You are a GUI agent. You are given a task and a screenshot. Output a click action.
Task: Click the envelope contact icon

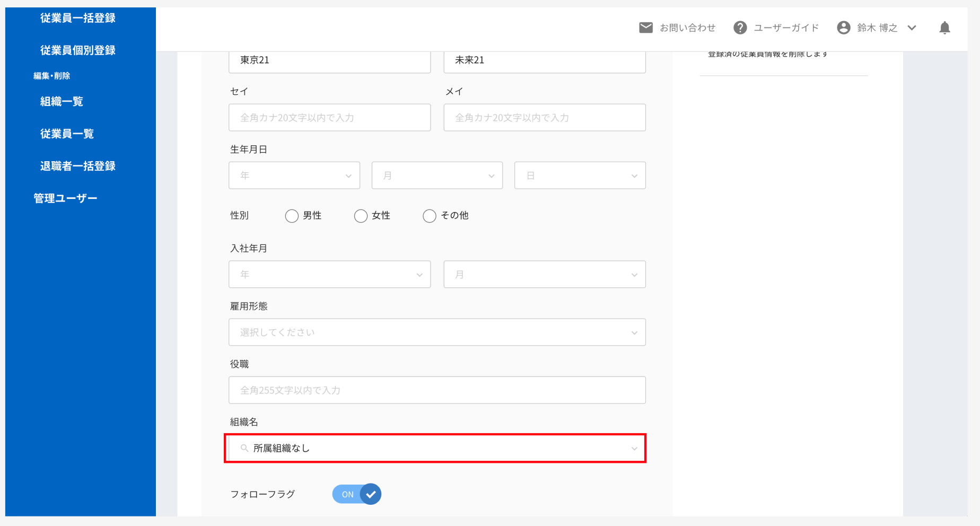(x=645, y=28)
